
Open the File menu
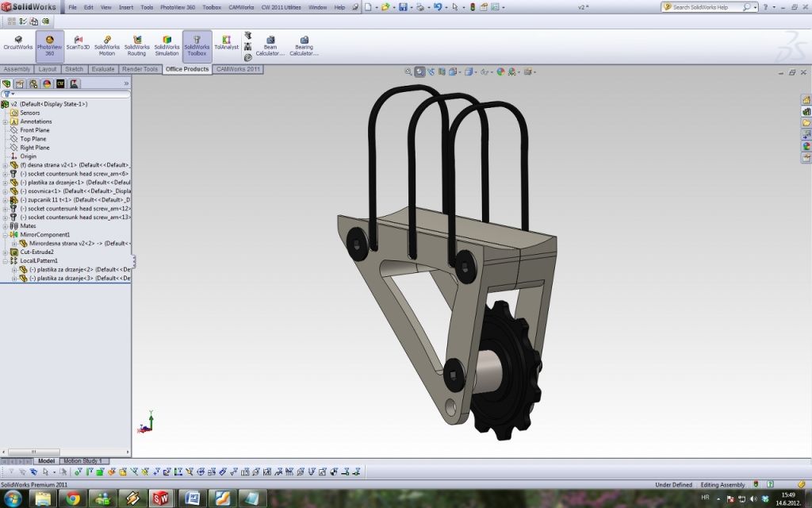[72, 7]
